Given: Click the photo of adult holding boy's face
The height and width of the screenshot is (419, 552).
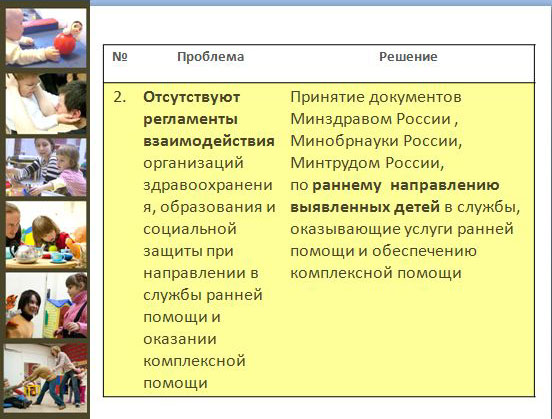Looking at the screenshot, I should click(x=46, y=104).
